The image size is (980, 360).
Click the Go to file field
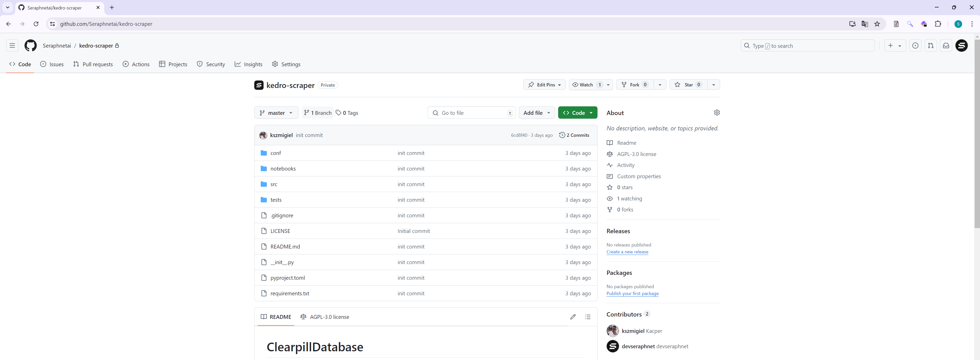tap(472, 113)
